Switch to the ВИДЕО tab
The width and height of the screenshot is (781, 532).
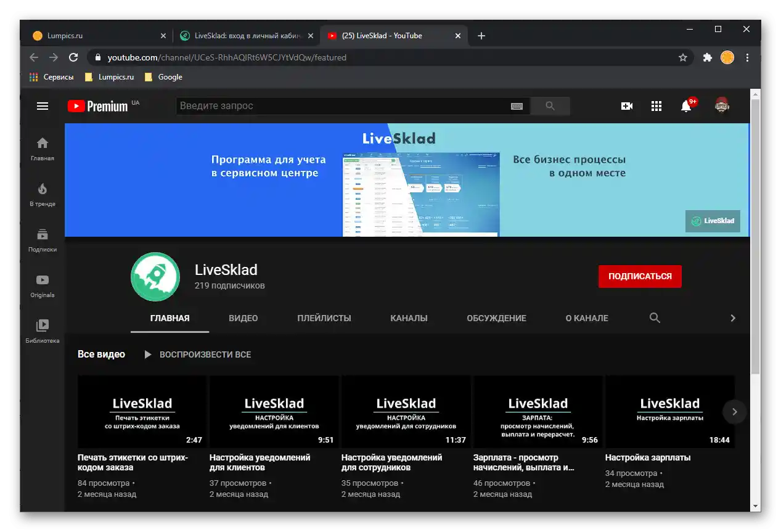pyautogui.click(x=243, y=317)
